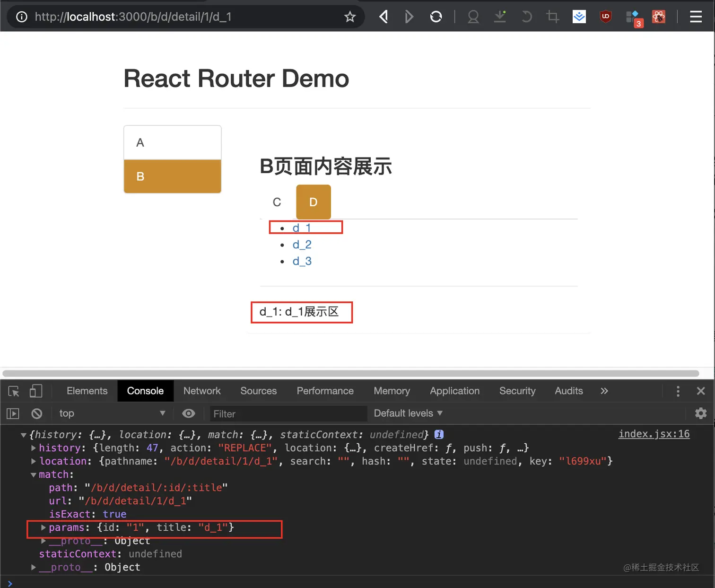Open the Default levels dropdown
715x588 pixels.
tap(408, 413)
